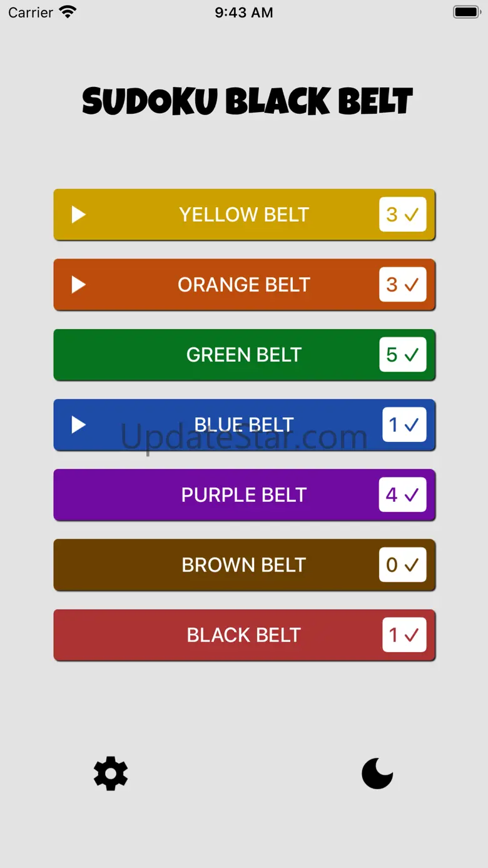Image resolution: width=488 pixels, height=868 pixels.
Task: Toggle dark mode with moon icon
Action: (x=377, y=774)
